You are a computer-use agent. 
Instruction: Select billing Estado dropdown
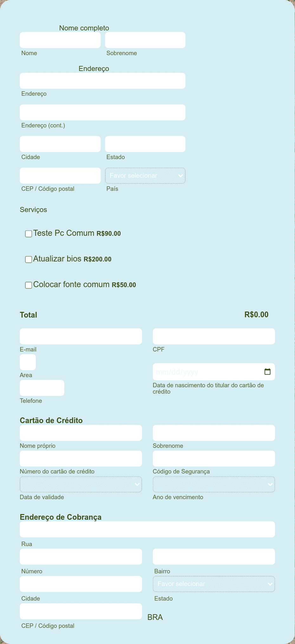[x=214, y=584]
